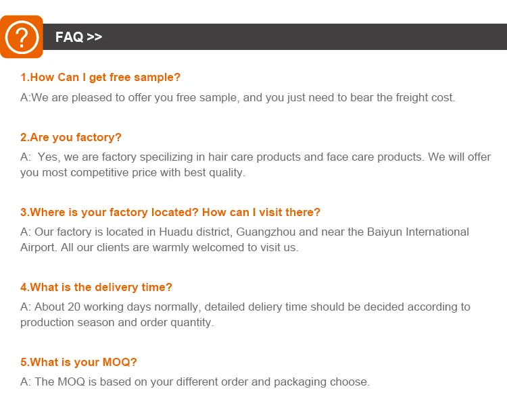This screenshot has width=507, height=420.
Task: Select the FAQ header label
Action: [x=70, y=37]
